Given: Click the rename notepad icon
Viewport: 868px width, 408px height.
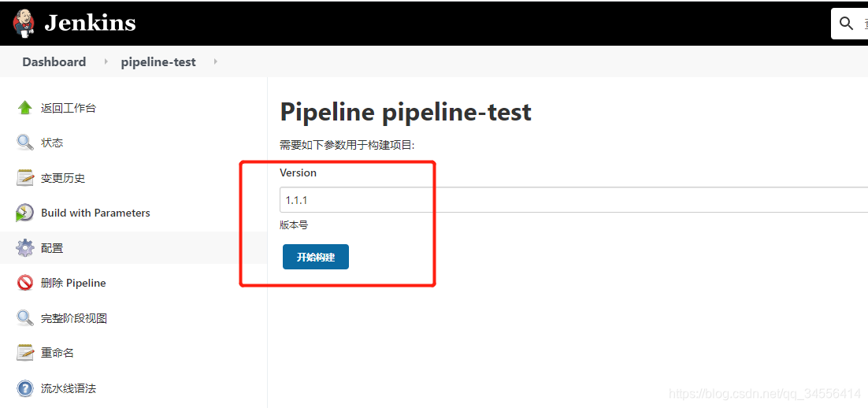Looking at the screenshot, I should point(25,353).
